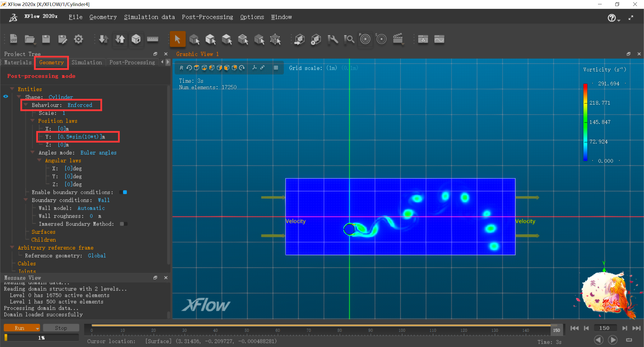The width and height of the screenshot is (644, 347).
Task: Click the frame number 150 field
Action: pyautogui.click(x=604, y=328)
